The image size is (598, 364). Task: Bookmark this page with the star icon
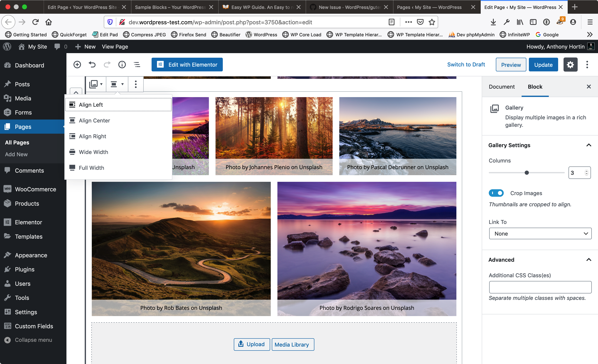[432, 22]
